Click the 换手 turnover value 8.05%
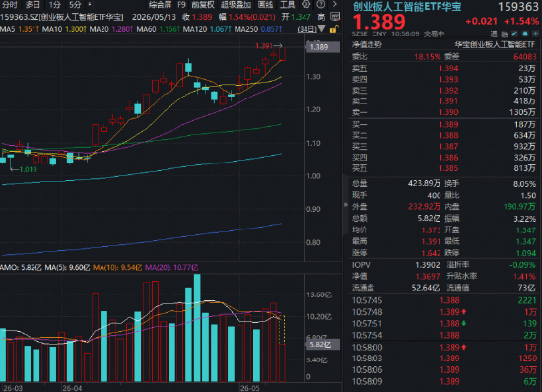 point(524,184)
